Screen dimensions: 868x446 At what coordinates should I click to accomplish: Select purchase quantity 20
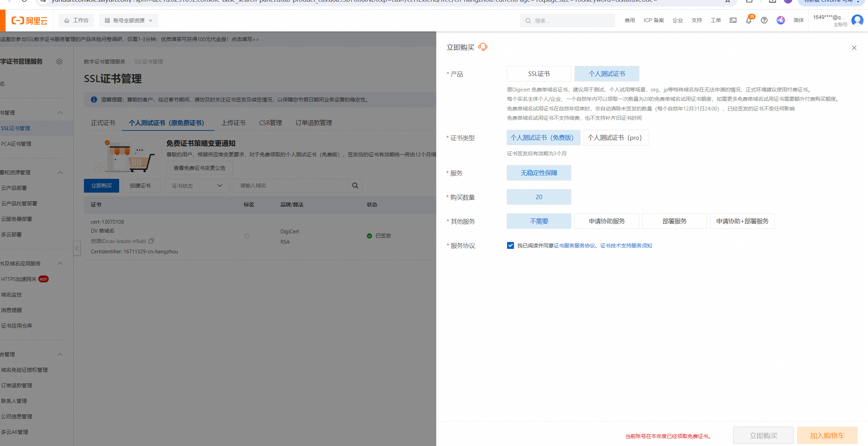[539, 197]
